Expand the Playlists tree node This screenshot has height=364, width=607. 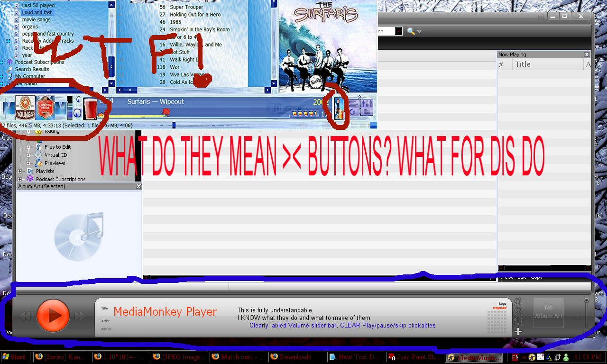[19, 171]
